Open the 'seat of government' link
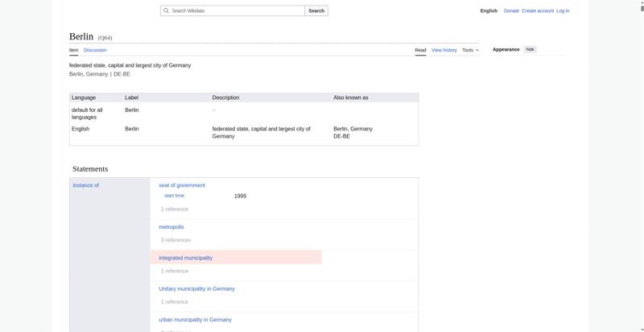 click(182, 185)
